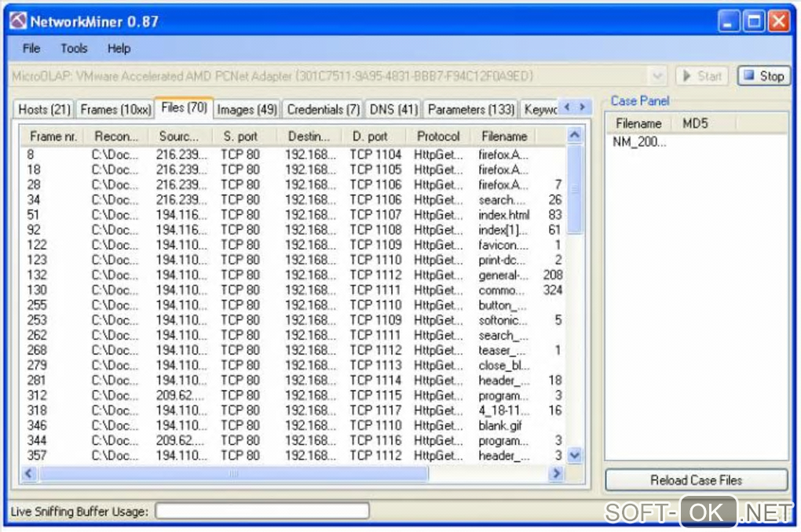Image resolution: width=801 pixels, height=532 pixels.
Task: Open the File menu
Action: 31,49
